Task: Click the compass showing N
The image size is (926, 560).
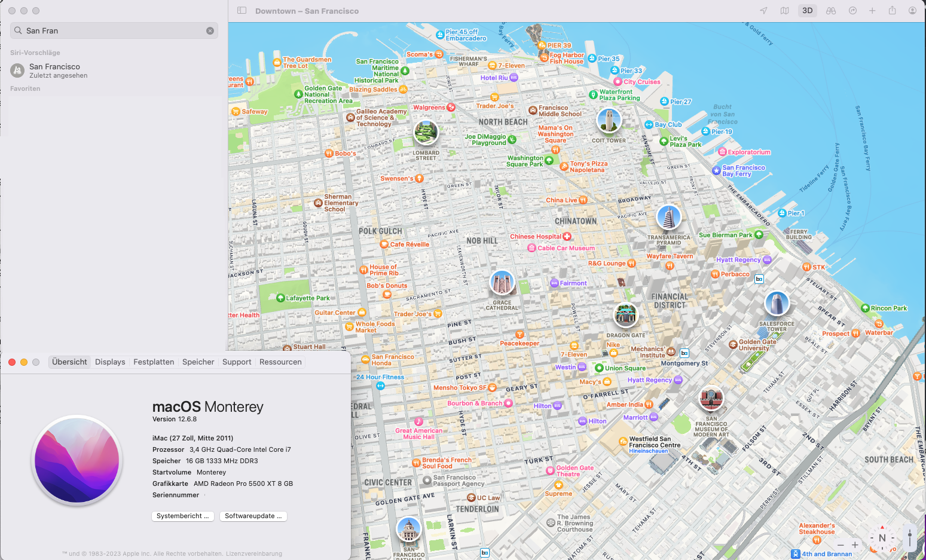Action: pyautogui.click(x=882, y=538)
